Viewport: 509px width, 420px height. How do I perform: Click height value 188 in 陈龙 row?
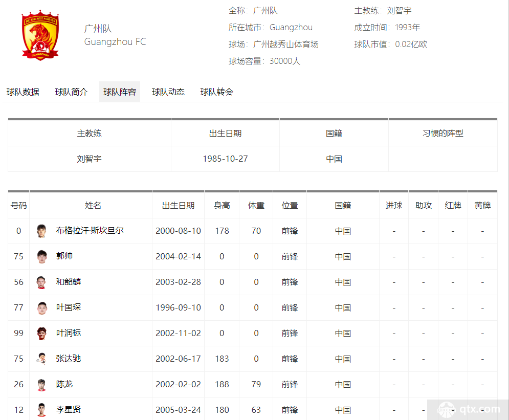(222, 385)
